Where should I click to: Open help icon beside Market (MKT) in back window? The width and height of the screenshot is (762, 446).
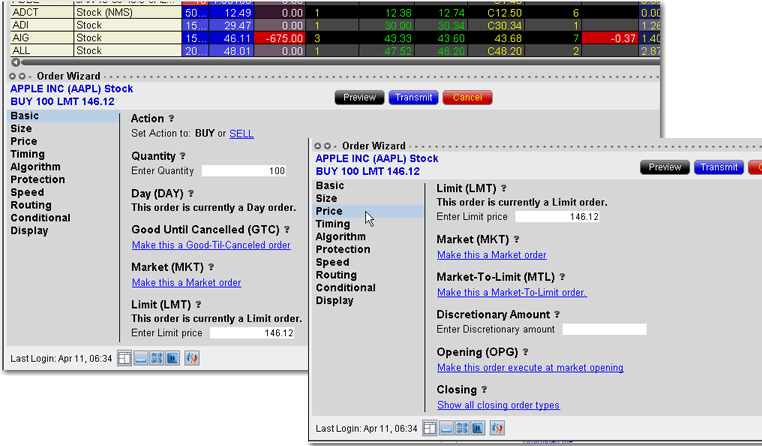pyautogui.click(x=211, y=267)
